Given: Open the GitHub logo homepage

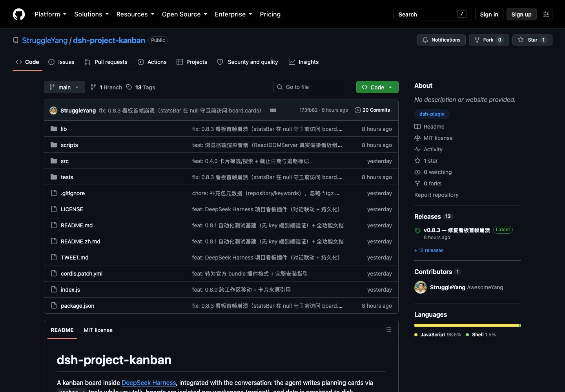Looking at the screenshot, I should (19, 14).
